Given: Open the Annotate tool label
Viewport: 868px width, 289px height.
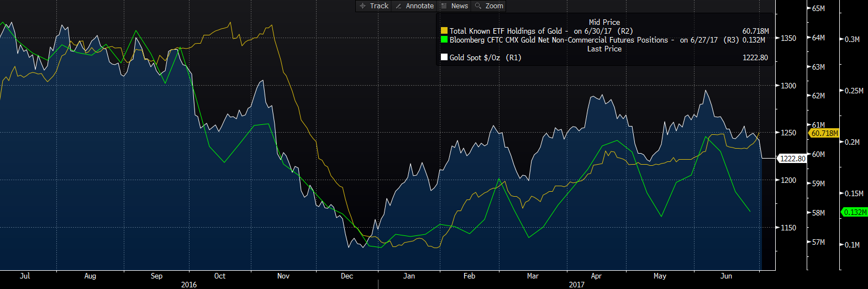Looking at the screenshot, I should 419,6.
